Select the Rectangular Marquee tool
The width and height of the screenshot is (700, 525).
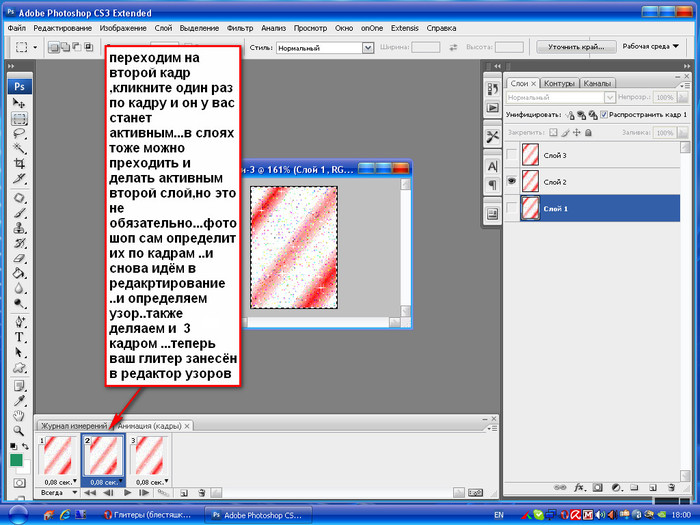point(19,118)
